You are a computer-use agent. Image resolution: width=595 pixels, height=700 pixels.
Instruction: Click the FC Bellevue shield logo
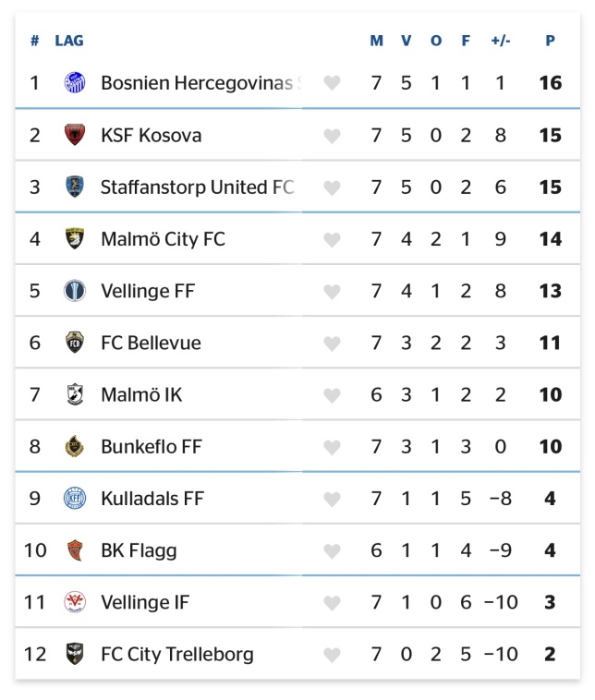point(75,343)
